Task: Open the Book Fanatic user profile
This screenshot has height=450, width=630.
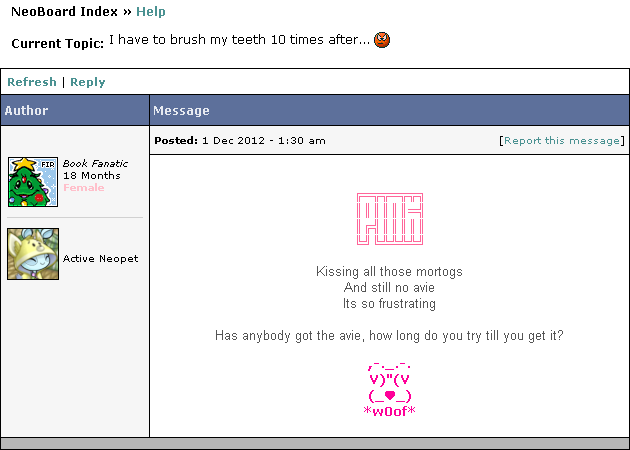Action: [x=95, y=163]
